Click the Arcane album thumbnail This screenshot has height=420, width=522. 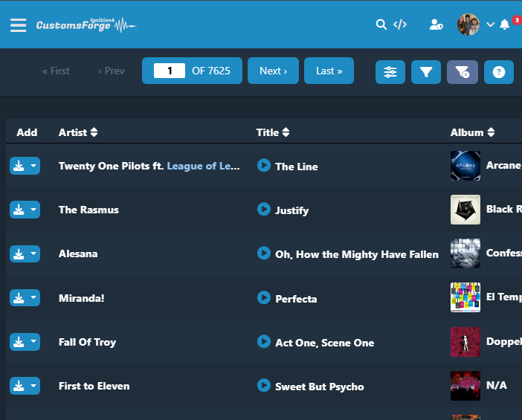pyautogui.click(x=465, y=166)
